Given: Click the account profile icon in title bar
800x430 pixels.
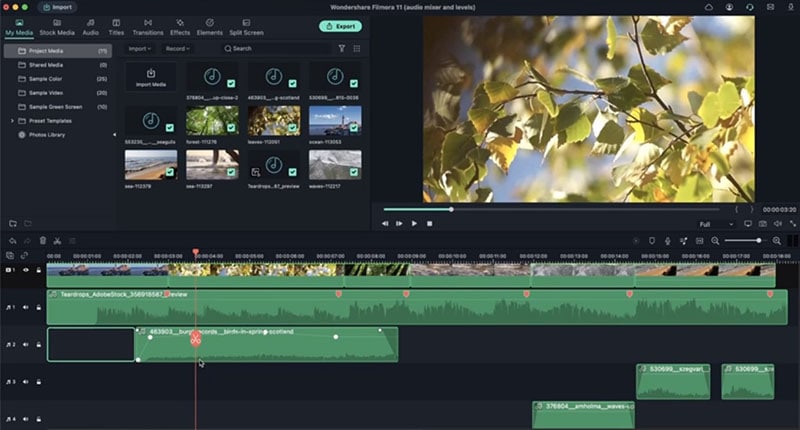Looking at the screenshot, I should click(x=730, y=7).
